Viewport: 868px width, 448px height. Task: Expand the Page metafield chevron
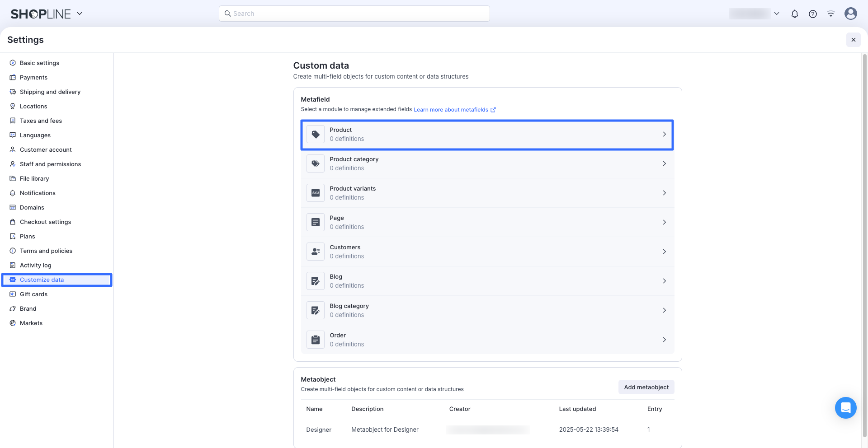664,222
